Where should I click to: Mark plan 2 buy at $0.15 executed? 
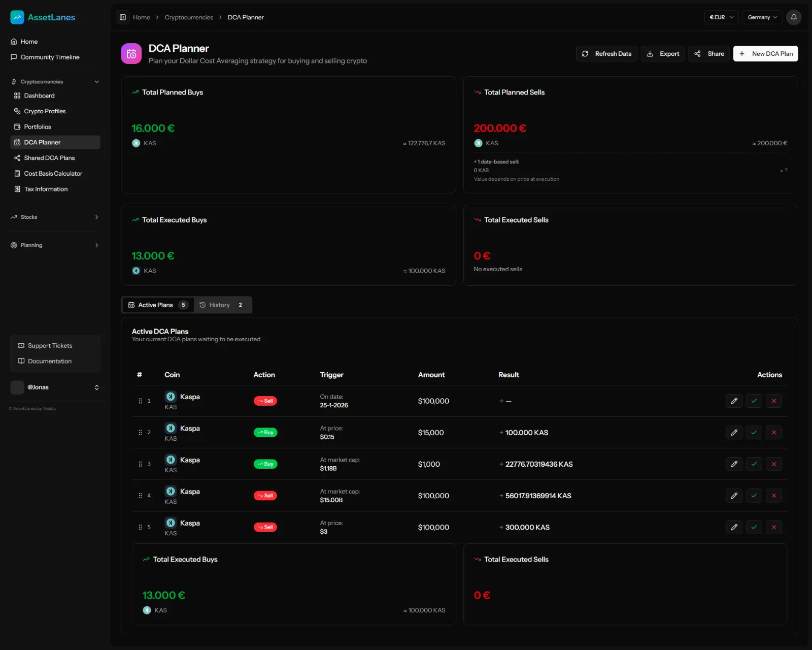754,433
